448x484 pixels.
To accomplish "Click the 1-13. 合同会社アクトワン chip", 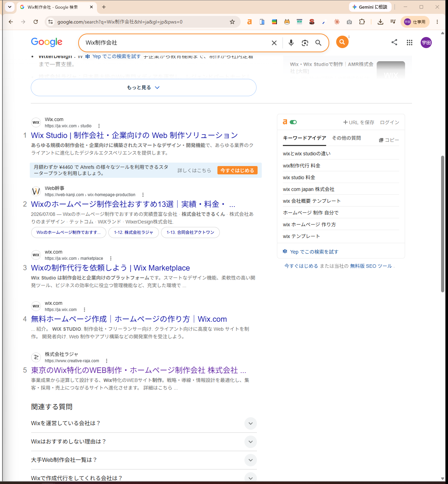I will click(190, 232).
